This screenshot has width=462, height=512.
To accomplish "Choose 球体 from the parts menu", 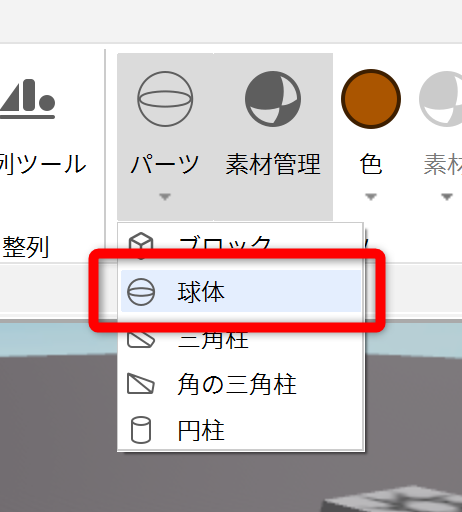I will pos(241,291).
